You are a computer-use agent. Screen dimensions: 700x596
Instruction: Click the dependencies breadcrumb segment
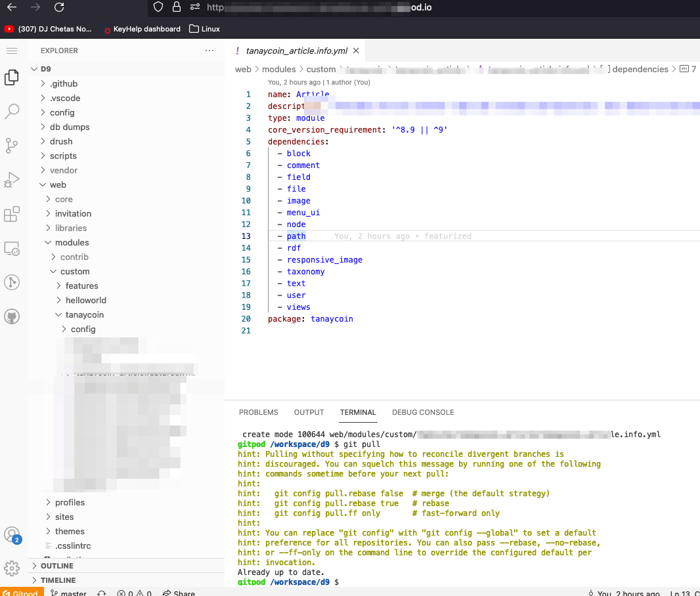(640, 69)
